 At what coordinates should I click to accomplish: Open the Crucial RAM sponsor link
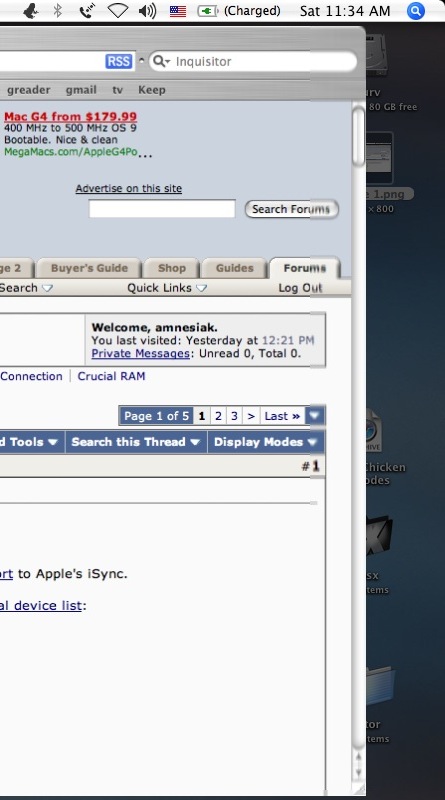point(111,376)
